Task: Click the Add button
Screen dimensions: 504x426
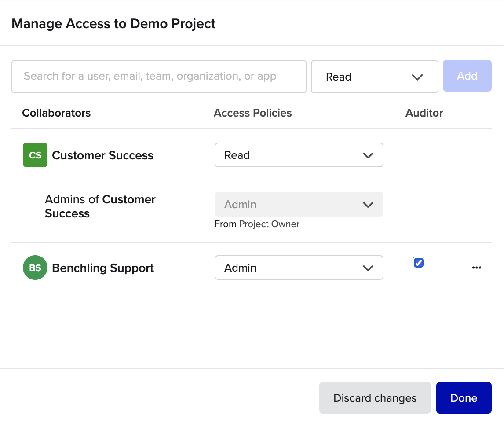Action: click(467, 76)
